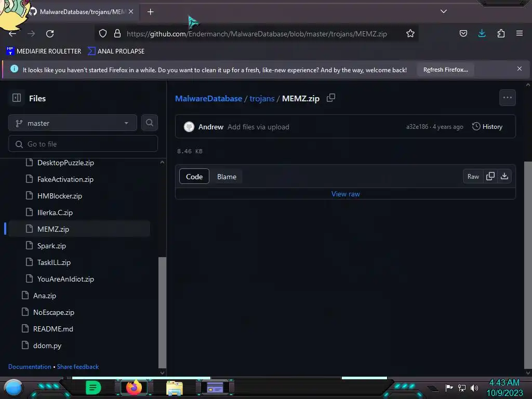Reload the page with the refresh icon
The width and height of the screenshot is (532, 399).
click(50, 34)
